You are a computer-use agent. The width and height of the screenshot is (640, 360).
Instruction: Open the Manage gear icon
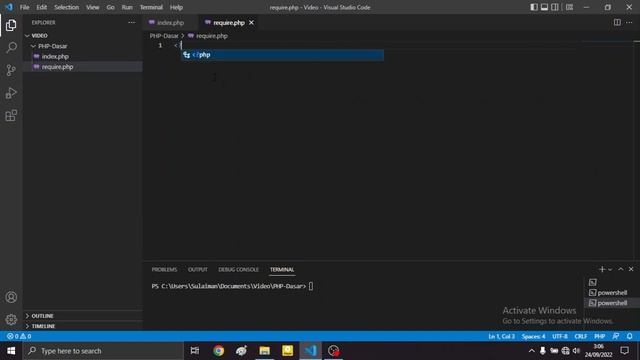click(x=11, y=319)
